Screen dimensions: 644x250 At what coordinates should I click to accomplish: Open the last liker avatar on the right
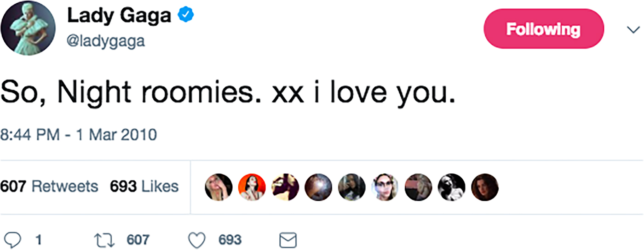pyautogui.click(x=485, y=187)
